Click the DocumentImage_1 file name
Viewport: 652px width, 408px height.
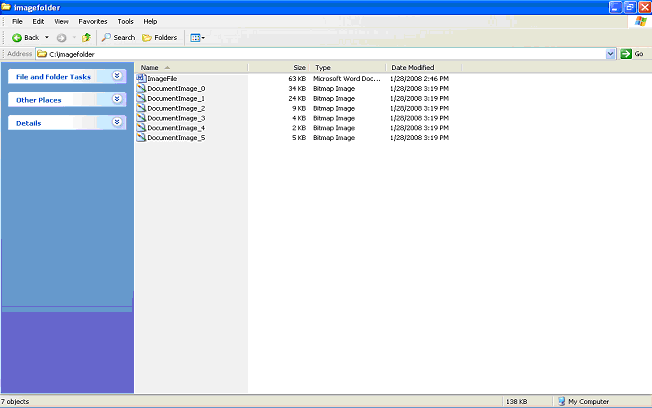coord(176,99)
